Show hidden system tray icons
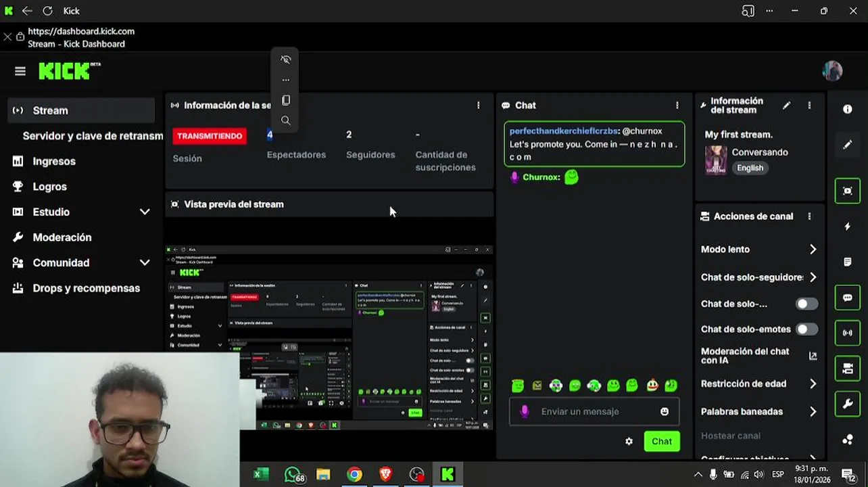Viewport: 868px width, 487px height. [698, 475]
